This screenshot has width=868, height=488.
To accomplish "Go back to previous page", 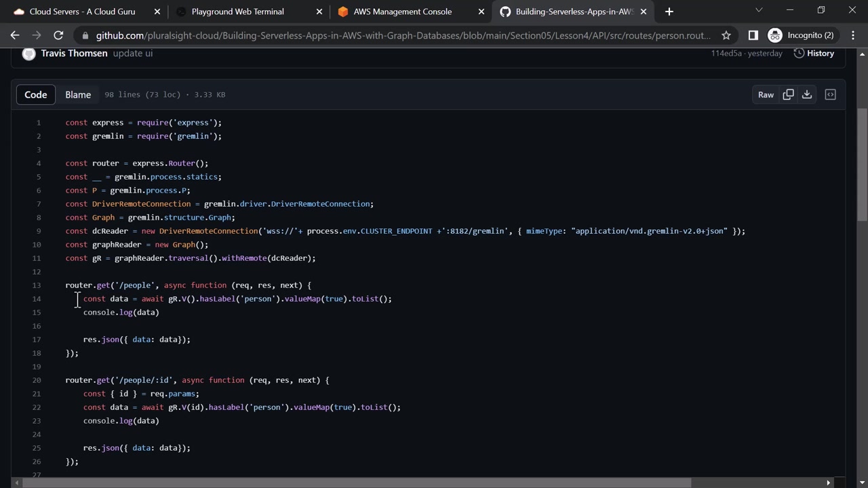I will pos(15,35).
